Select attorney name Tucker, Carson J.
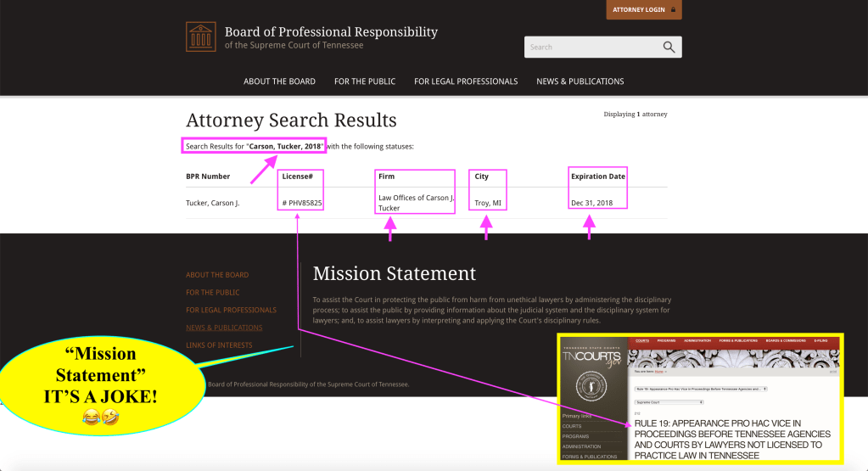Screen dimensions: 868x471 (x=213, y=203)
